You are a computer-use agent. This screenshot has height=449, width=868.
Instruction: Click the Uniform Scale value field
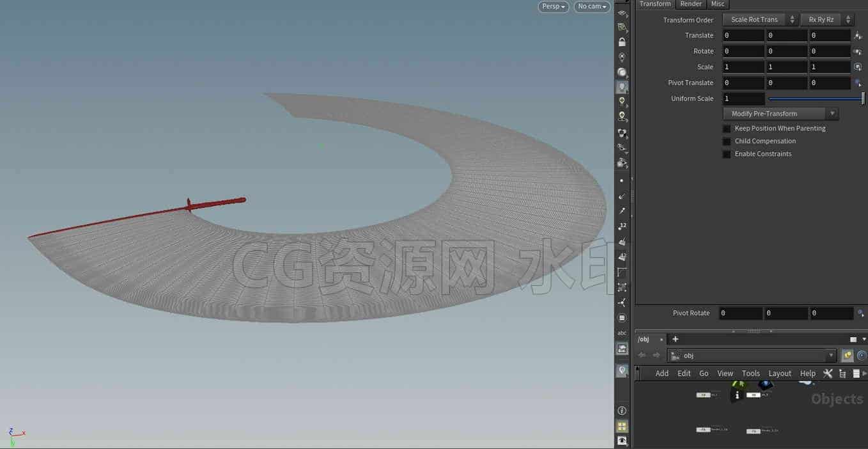[744, 98]
